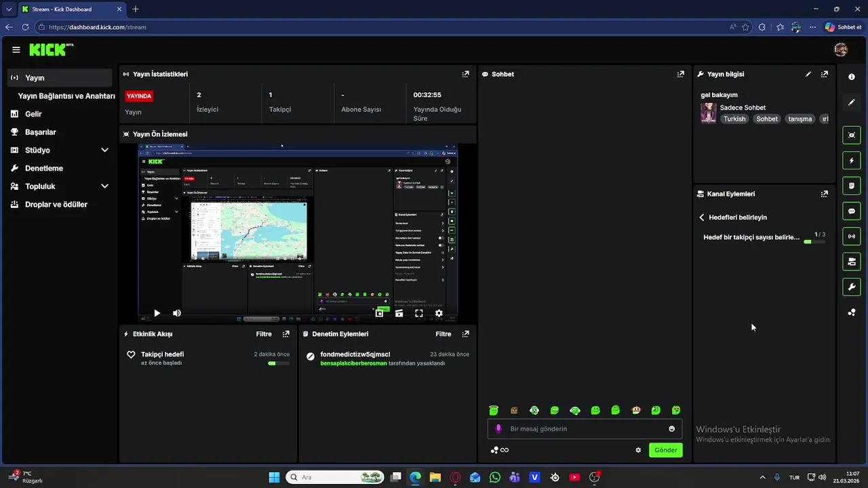This screenshot has height=488, width=868.
Task: Click the Sohbet category tag
Action: [x=767, y=119]
